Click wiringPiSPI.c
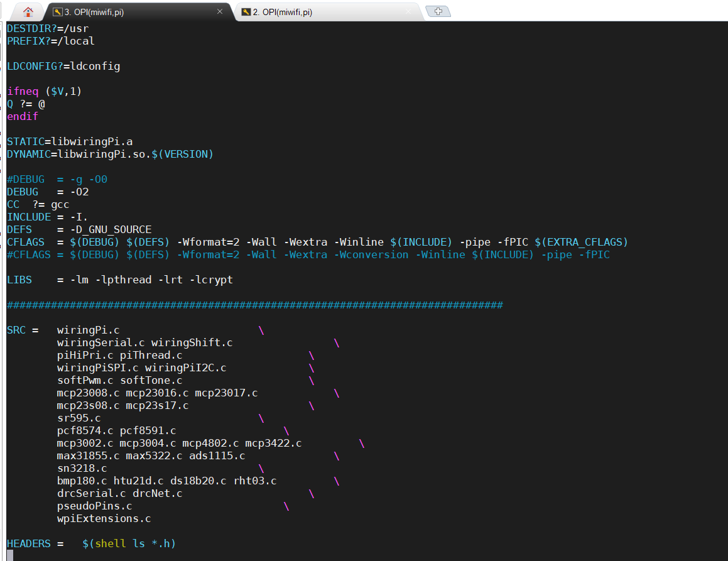The image size is (728, 561). pos(98,368)
